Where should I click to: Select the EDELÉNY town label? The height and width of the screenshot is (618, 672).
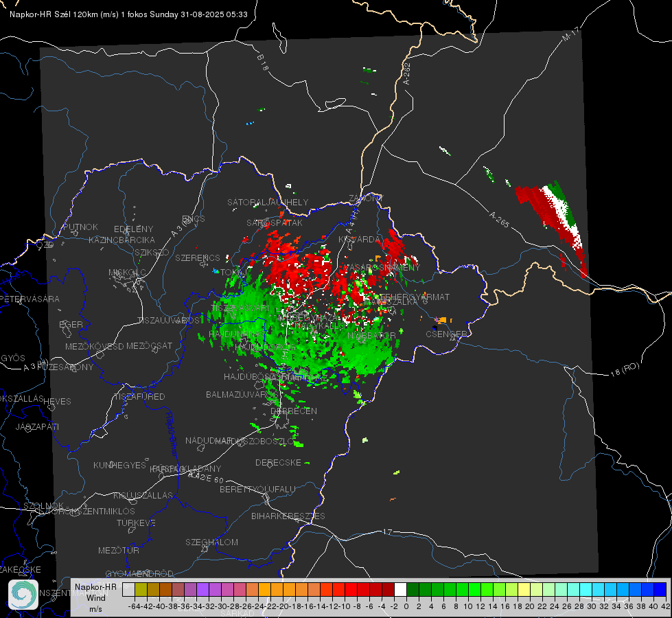pyautogui.click(x=133, y=229)
